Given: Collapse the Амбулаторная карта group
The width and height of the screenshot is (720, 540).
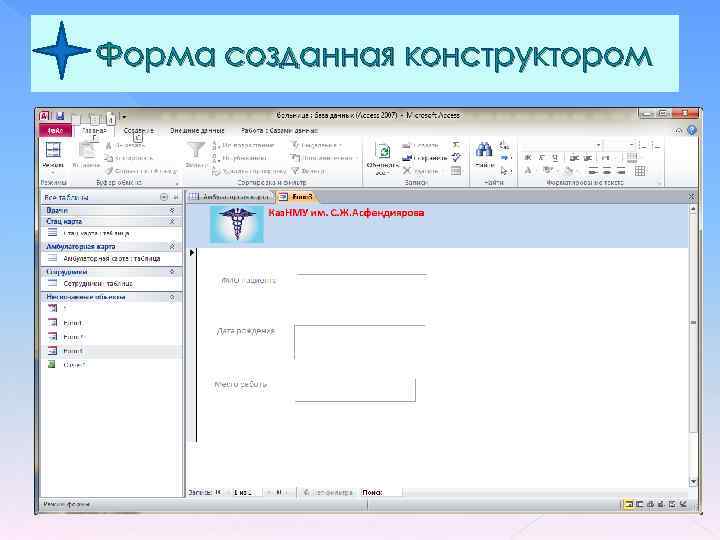Looking at the screenshot, I should click(172, 247).
